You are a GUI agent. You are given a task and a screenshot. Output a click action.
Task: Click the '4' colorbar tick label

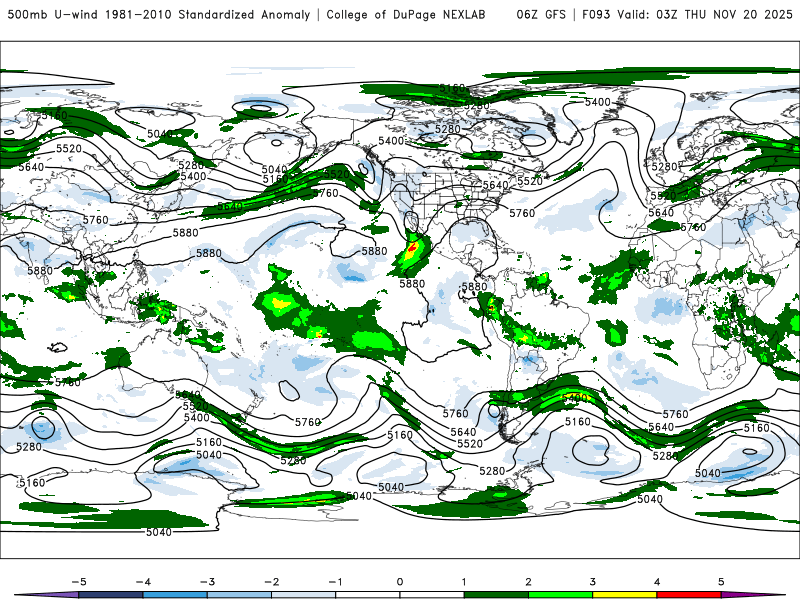coord(657,582)
